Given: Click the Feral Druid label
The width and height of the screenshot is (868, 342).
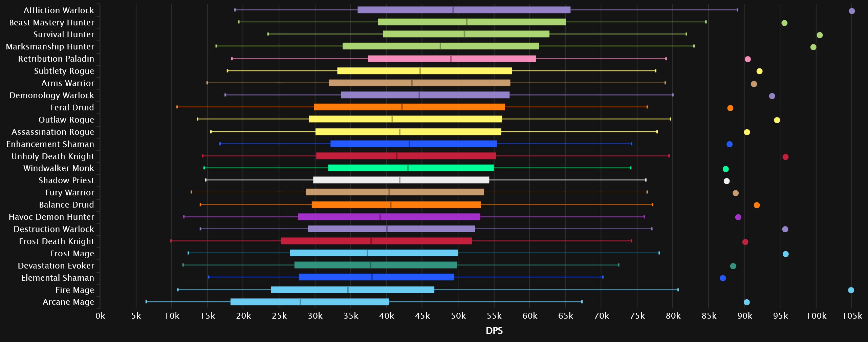Looking at the screenshot, I should 72,108.
